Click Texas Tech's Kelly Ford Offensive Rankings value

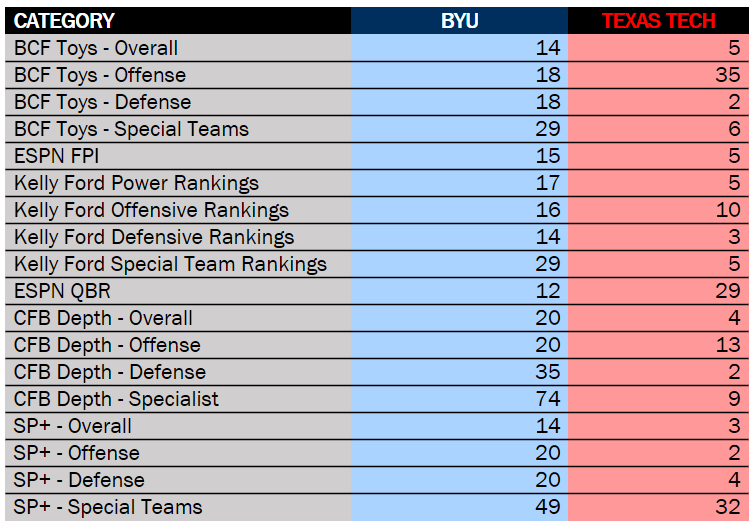729,210
